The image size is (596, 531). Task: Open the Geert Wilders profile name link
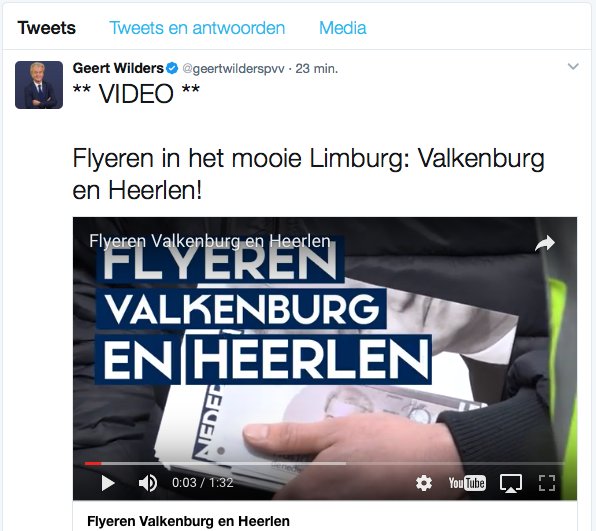[x=118, y=68]
